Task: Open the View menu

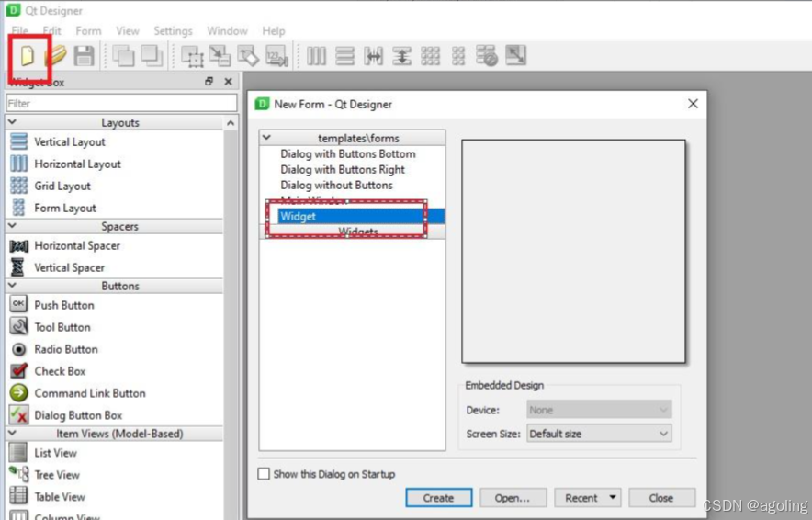Action: click(128, 31)
